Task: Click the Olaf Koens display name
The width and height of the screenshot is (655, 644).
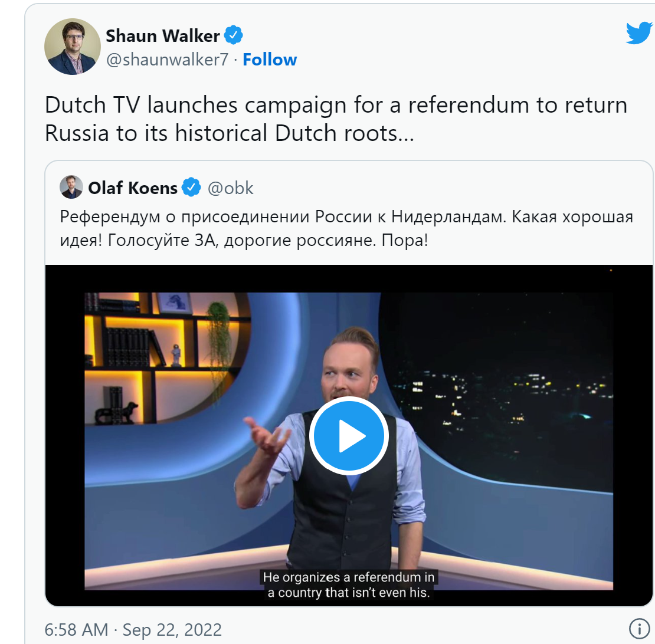Action: pyautogui.click(x=133, y=188)
